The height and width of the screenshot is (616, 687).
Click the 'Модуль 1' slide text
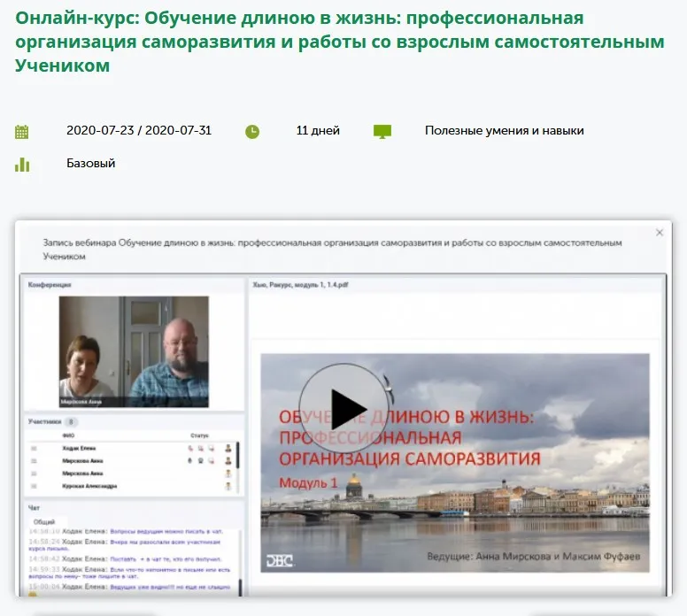pos(308,483)
